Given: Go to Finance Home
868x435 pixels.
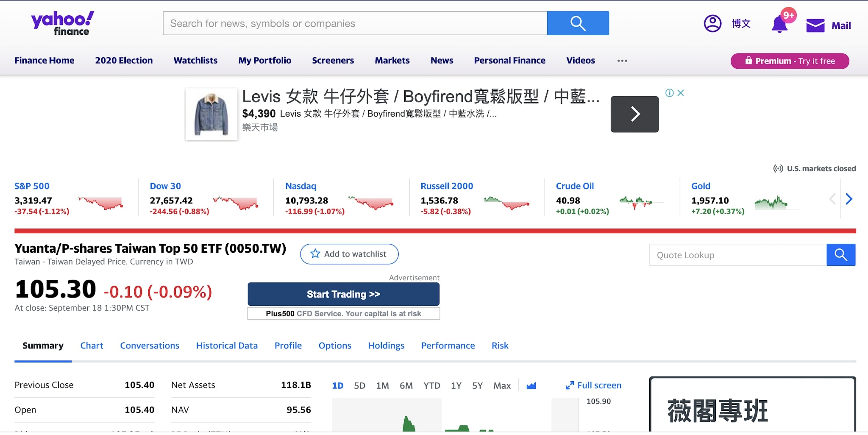Looking at the screenshot, I should (45, 60).
